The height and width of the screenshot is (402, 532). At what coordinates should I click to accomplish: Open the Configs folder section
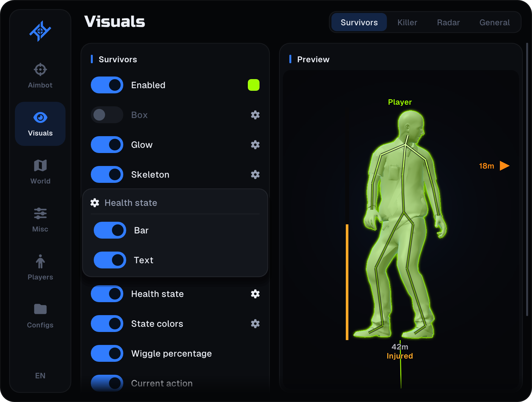[40, 316]
